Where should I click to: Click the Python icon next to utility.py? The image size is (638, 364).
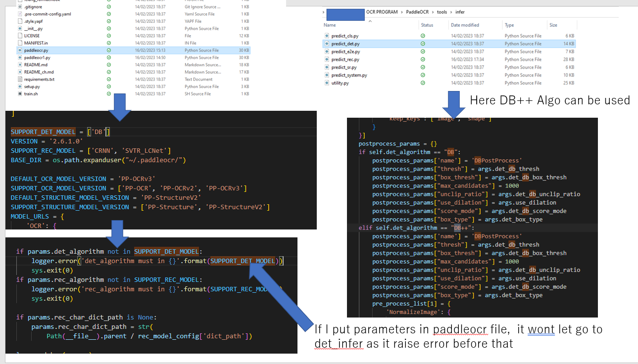pyautogui.click(x=326, y=83)
